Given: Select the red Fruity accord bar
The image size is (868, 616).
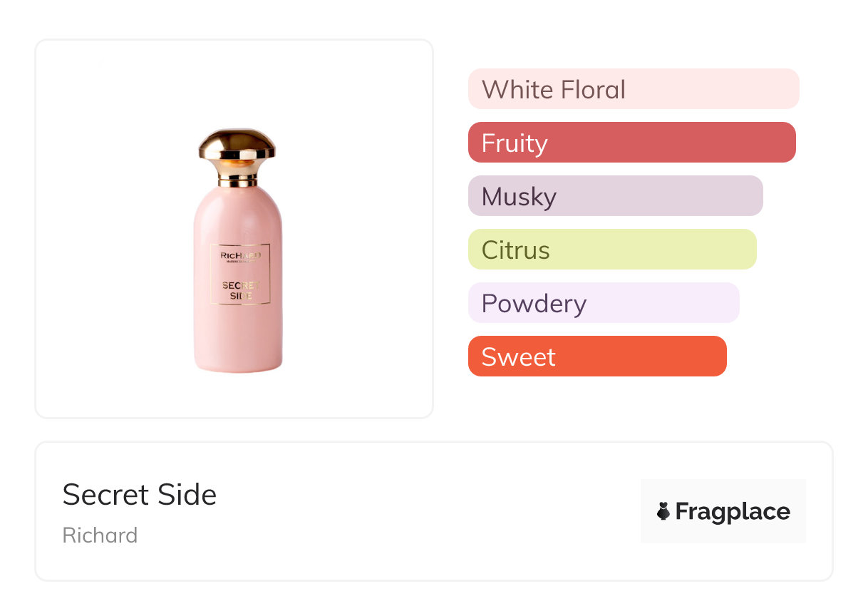Looking at the screenshot, I should (x=631, y=143).
